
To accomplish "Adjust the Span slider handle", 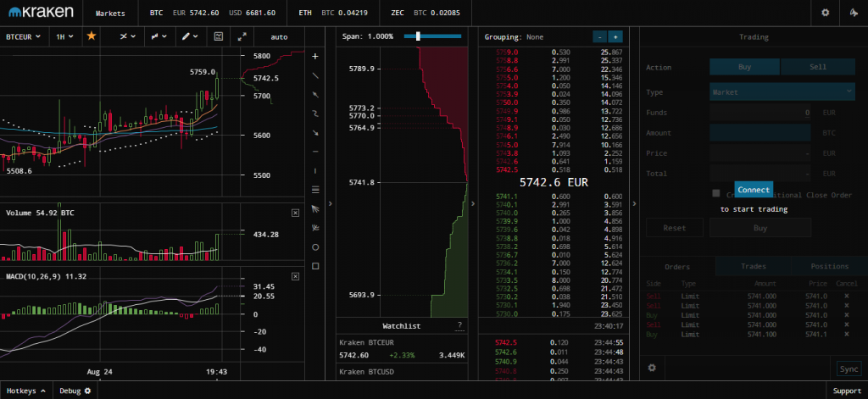I will 419,36.
